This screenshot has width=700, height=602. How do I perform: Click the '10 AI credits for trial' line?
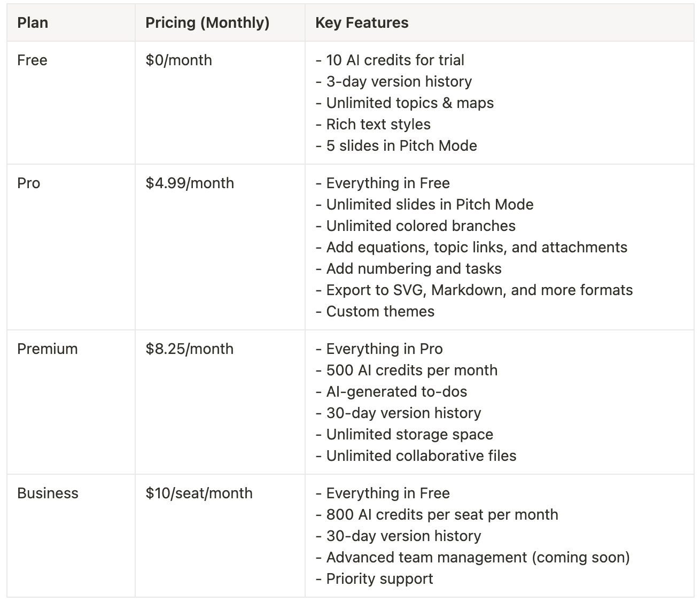coord(390,60)
